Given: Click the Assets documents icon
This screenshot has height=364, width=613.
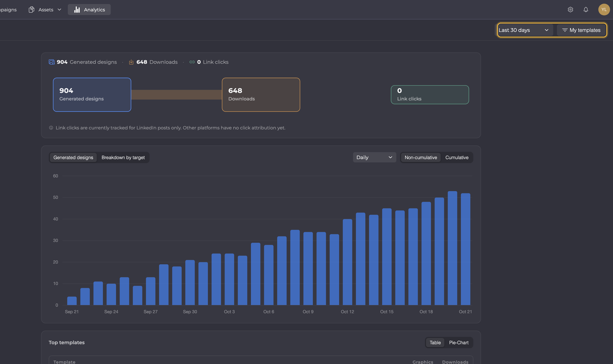Looking at the screenshot, I should pos(31,10).
